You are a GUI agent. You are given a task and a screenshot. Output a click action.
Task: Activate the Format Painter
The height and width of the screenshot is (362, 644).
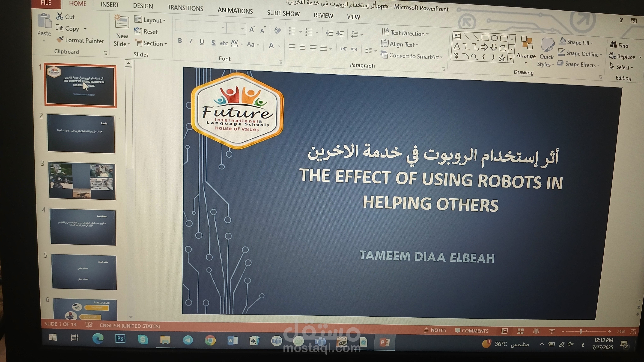click(80, 40)
